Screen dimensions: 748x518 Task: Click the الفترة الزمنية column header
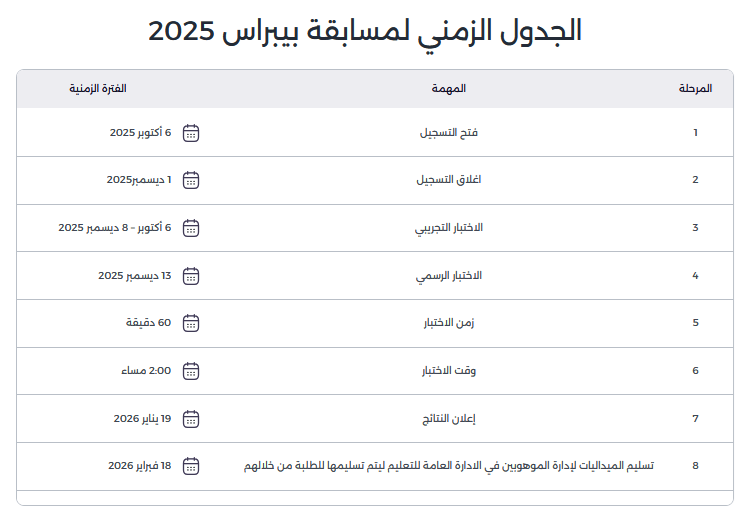coord(98,89)
